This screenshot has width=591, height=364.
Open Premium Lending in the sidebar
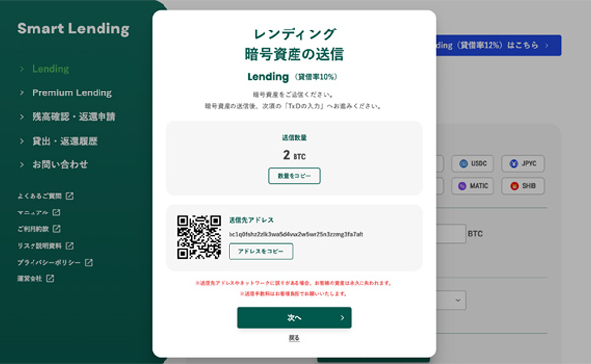pyautogui.click(x=72, y=93)
